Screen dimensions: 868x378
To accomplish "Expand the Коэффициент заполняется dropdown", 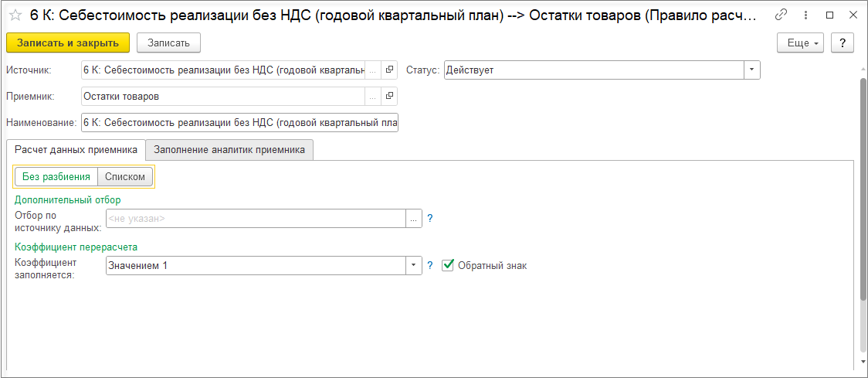I will (414, 266).
